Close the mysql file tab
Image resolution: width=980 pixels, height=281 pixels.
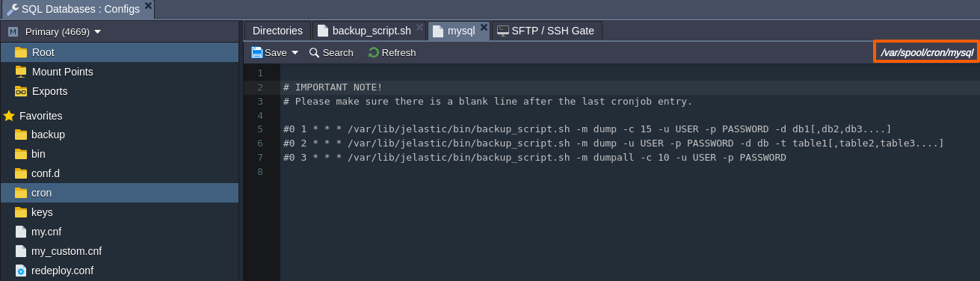(x=484, y=28)
